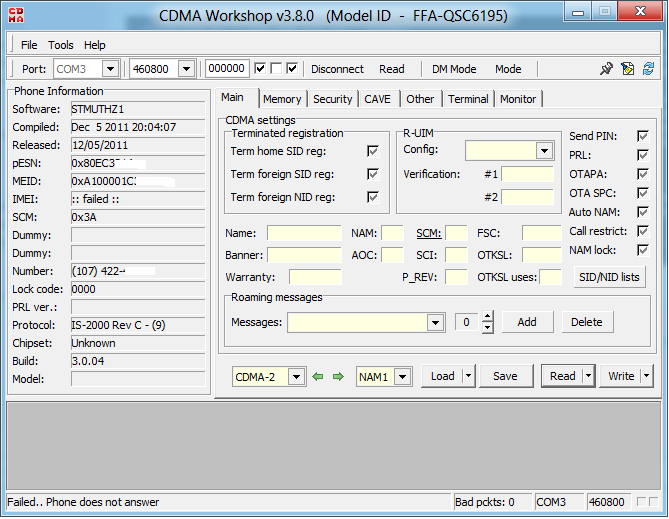The width and height of the screenshot is (669, 519).
Task: Switch to the Other tab
Action: click(x=420, y=99)
